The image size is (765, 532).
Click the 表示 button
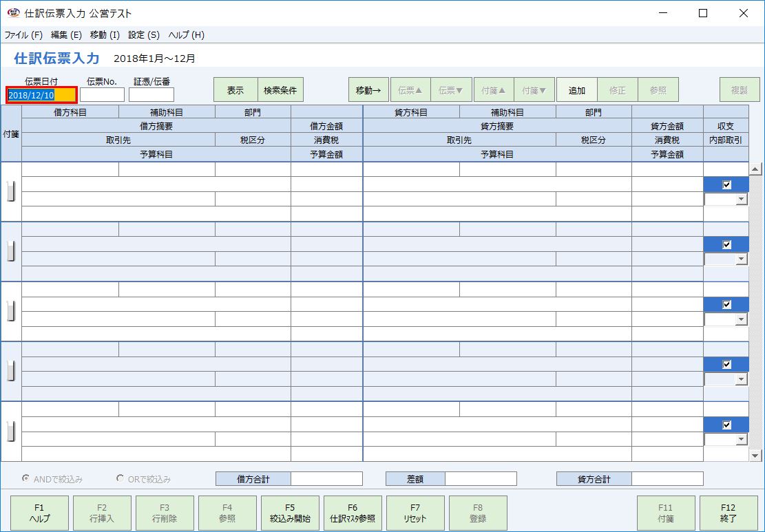click(234, 89)
